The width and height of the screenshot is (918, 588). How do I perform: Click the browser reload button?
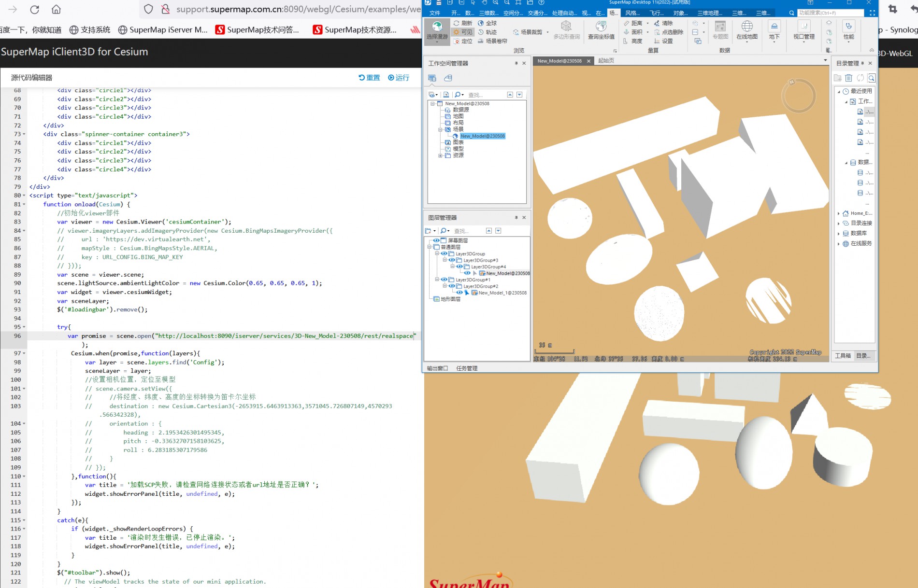tap(34, 10)
